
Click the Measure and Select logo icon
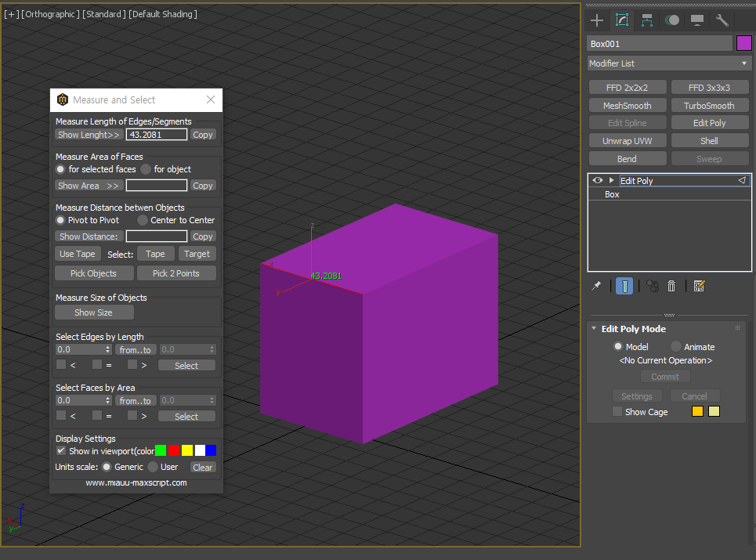point(63,99)
